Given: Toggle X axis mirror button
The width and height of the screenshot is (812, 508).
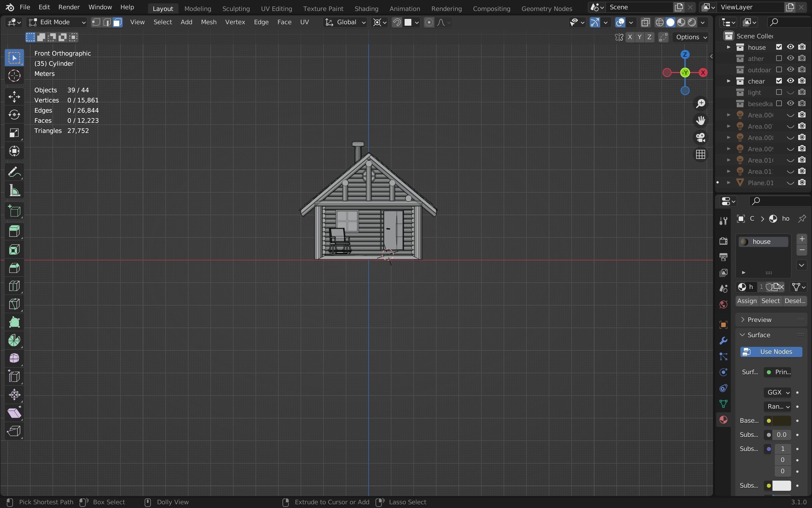Looking at the screenshot, I should [630, 37].
